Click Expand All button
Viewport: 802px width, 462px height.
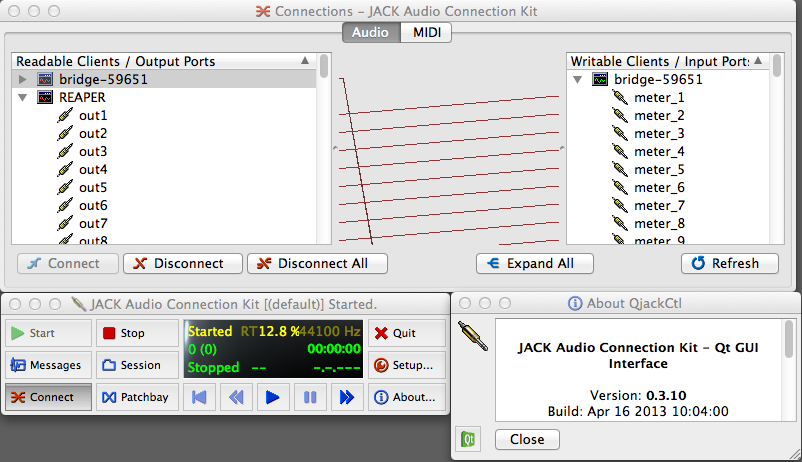point(534,263)
